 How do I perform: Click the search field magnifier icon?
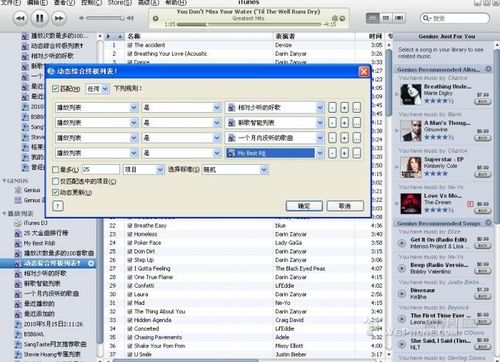(426, 18)
